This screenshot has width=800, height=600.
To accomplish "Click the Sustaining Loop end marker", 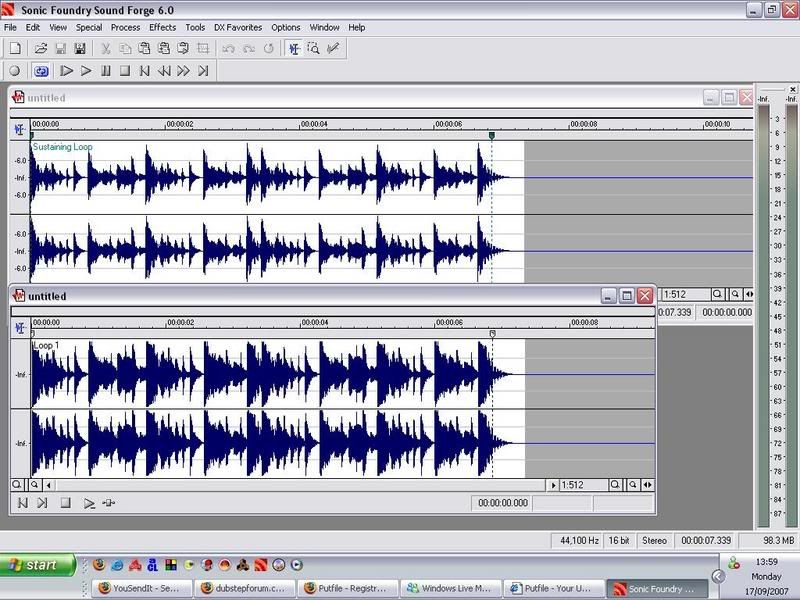I will [491, 135].
